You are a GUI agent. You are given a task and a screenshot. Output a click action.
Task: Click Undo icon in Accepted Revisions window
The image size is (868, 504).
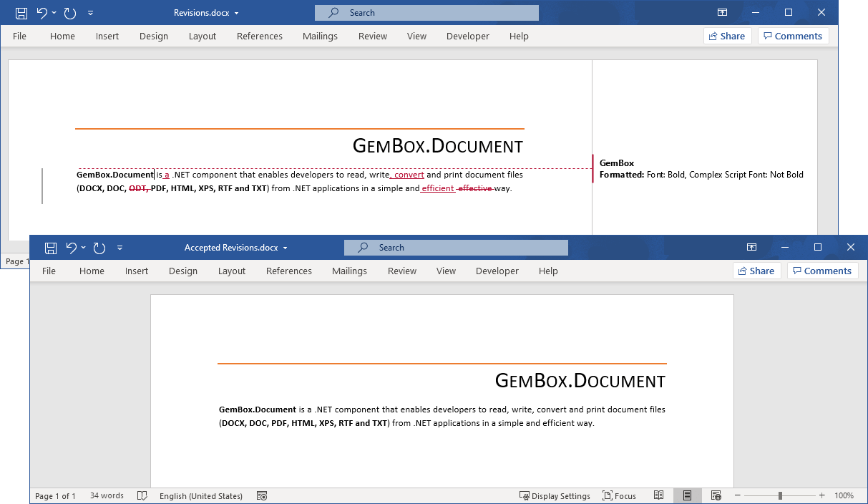72,248
